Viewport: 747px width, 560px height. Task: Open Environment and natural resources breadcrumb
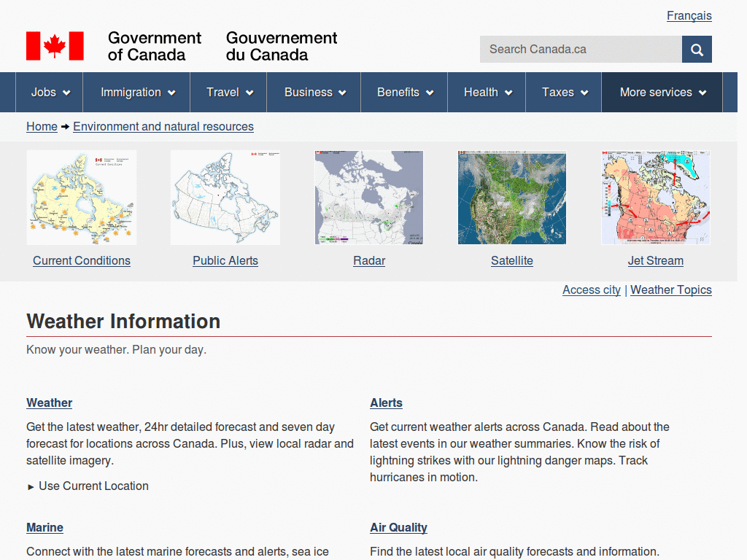[x=163, y=127]
